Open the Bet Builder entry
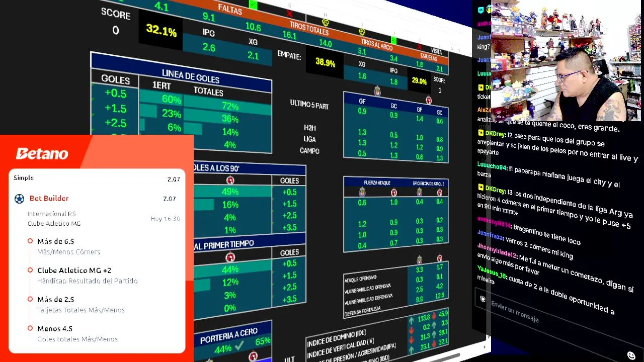This screenshot has height=362, width=644. tap(49, 199)
